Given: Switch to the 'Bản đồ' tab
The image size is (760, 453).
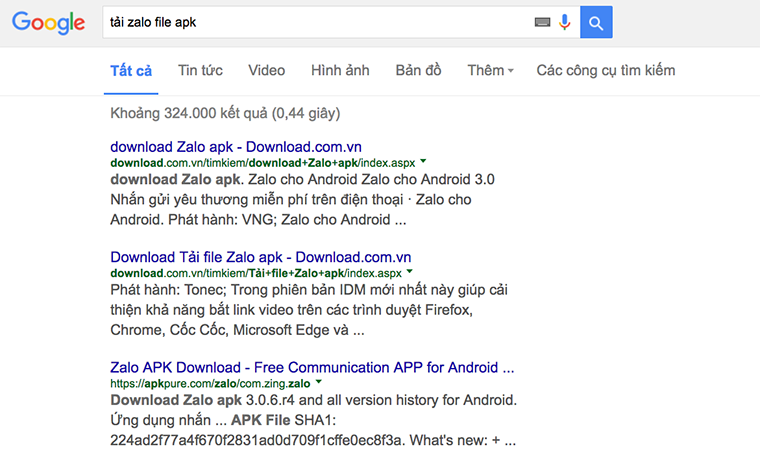Looking at the screenshot, I should [x=418, y=70].
